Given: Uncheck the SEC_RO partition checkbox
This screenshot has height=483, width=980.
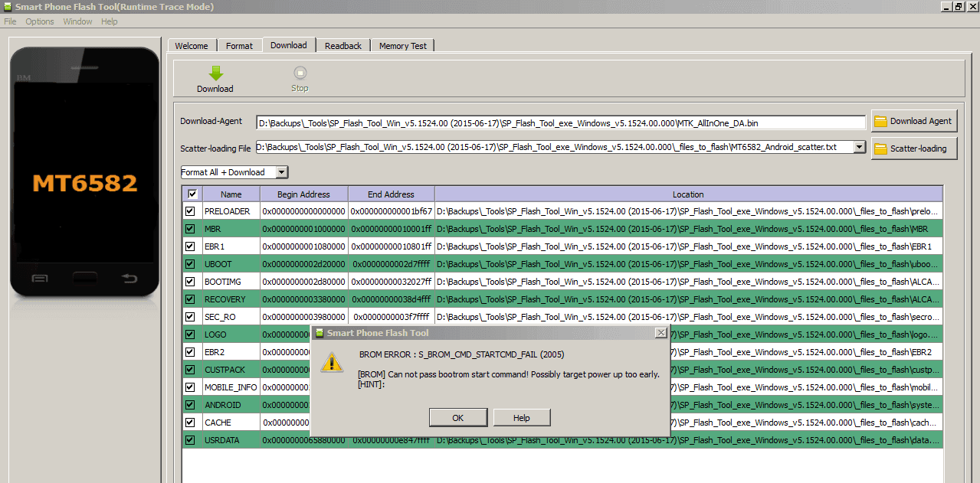Looking at the screenshot, I should [x=190, y=317].
